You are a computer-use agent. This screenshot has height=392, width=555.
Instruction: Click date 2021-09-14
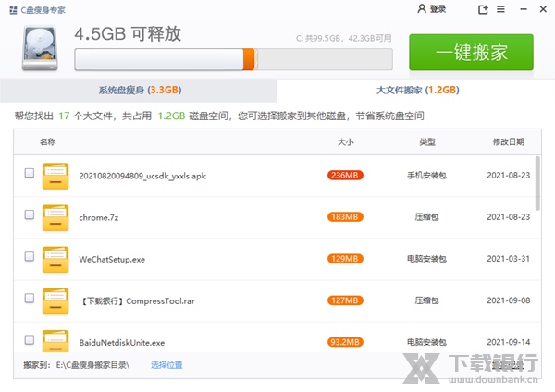[508, 342]
